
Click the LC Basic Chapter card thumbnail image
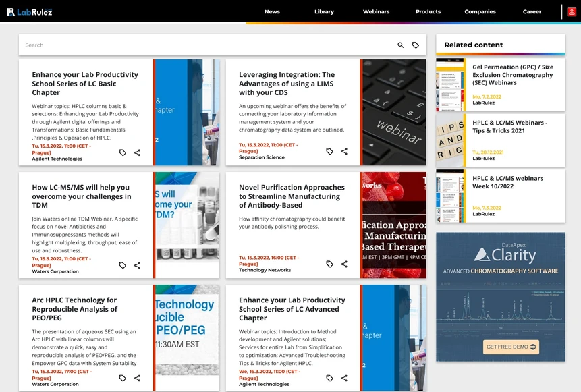click(187, 112)
